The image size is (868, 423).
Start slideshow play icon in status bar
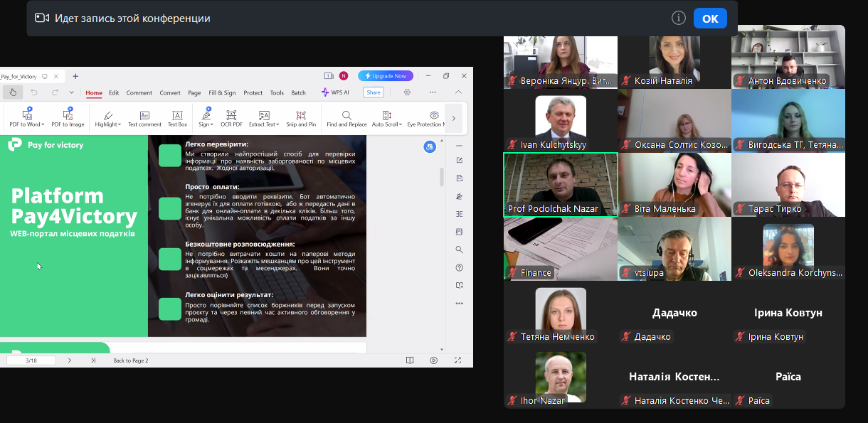point(433,360)
